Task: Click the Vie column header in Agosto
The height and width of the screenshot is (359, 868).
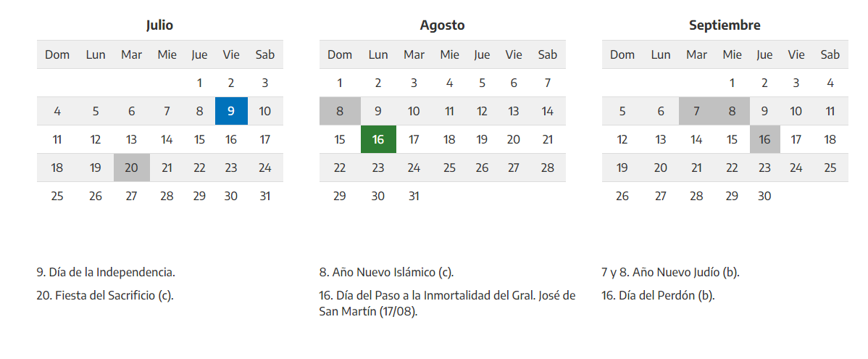Action: point(514,54)
